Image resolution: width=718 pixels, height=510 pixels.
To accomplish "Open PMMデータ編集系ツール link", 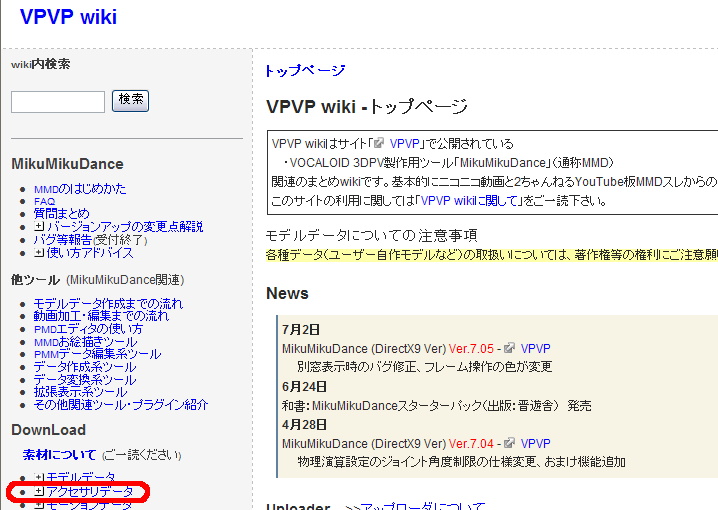I will [x=98, y=354].
